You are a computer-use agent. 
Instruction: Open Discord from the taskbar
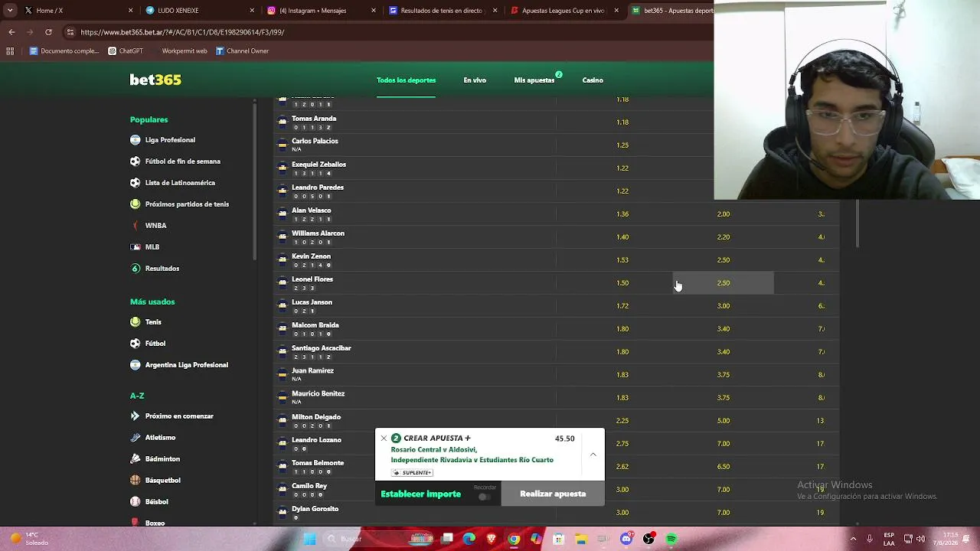click(626, 539)
